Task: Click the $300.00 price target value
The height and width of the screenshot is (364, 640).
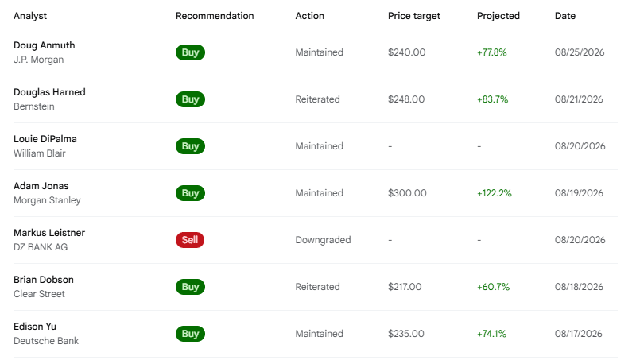Action: coord(407,193)
